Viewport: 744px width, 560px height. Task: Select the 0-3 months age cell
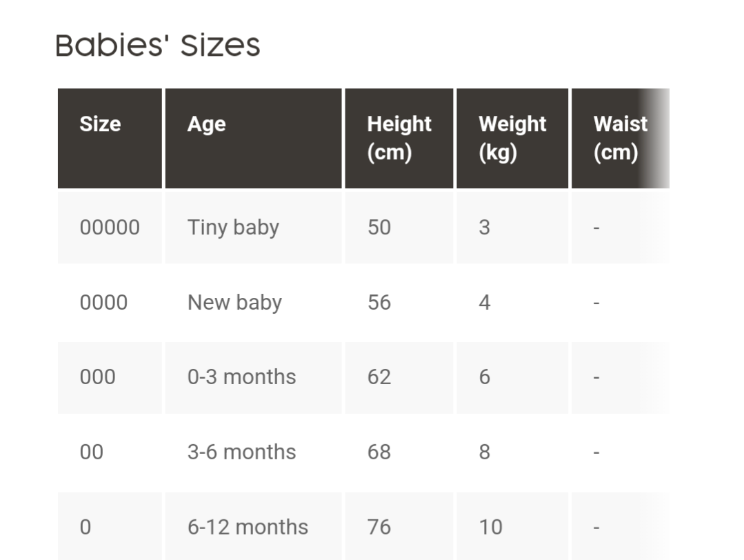tap(241, 377)
